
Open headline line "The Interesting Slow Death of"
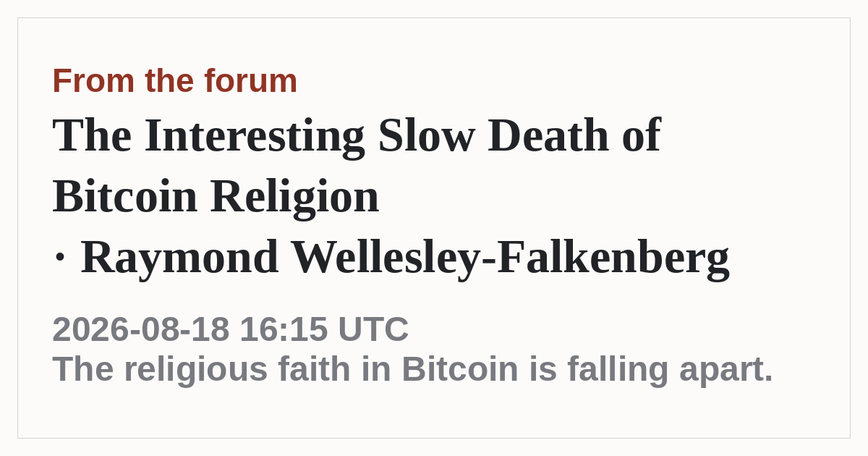(x=357, y=135)
